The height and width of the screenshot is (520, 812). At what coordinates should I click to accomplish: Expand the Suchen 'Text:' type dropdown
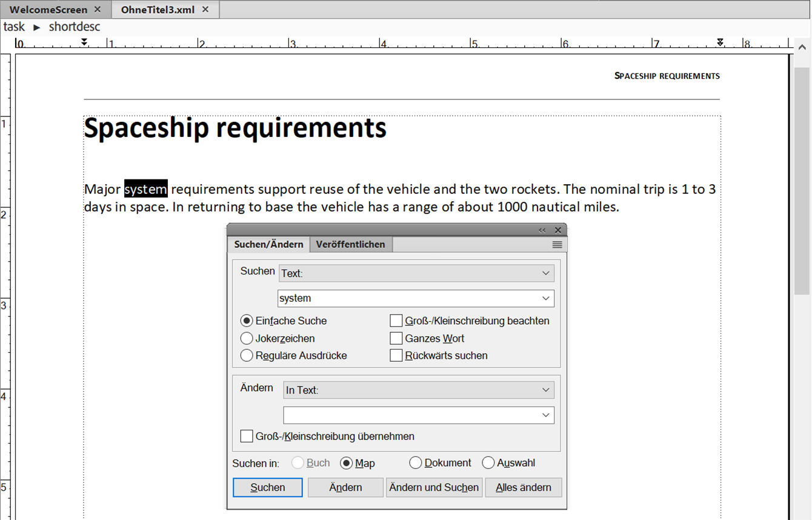tap(545, 273)
